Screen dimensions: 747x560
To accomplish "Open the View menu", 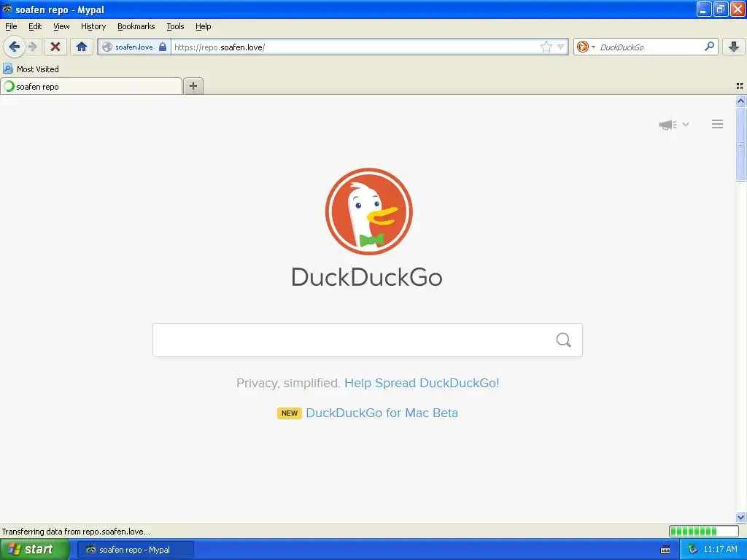I will point(61,26).
